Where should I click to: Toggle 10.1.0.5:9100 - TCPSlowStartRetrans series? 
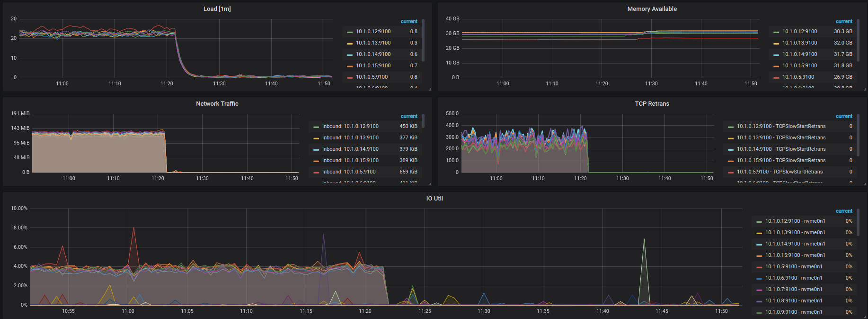(x=779, y=172)
